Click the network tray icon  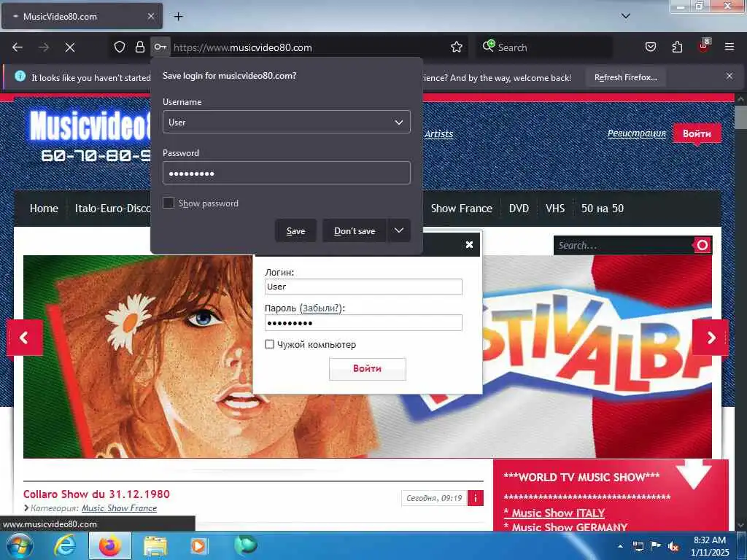point(638,546)
